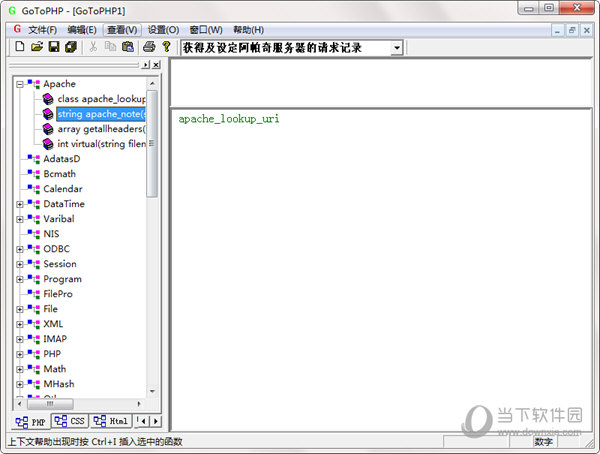Select array getallheaders tree item
The height and width of the screenshot is (454, 600).
click(101, 129)
